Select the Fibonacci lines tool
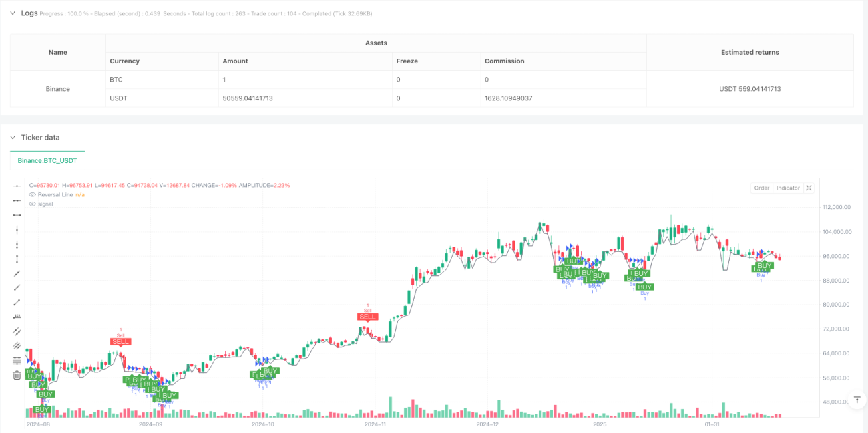 17,360
